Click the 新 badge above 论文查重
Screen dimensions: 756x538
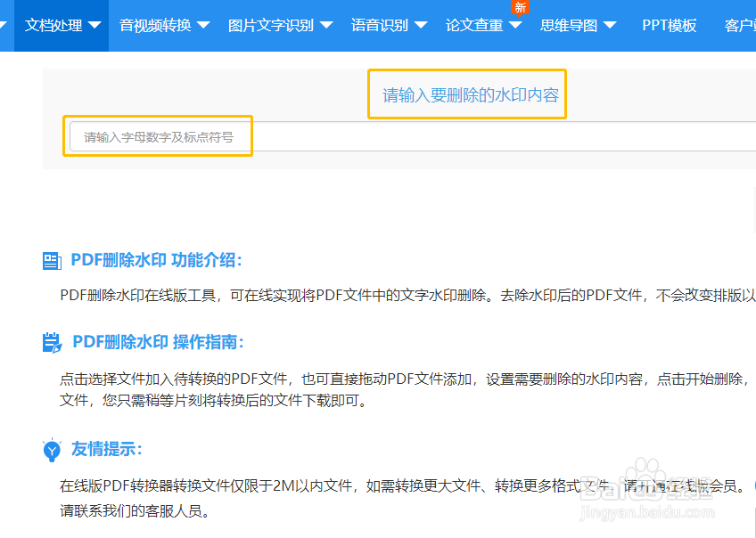(x=520, y=8)
